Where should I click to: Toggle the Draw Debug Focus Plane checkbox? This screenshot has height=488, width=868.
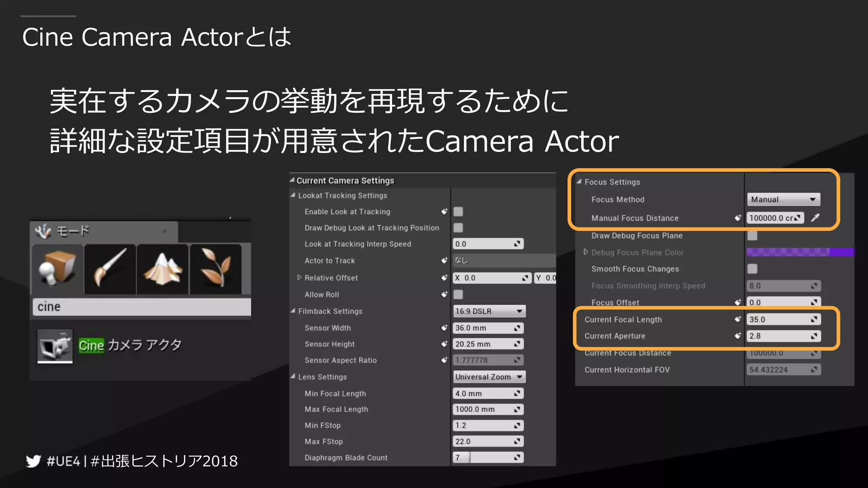point(752,236)
